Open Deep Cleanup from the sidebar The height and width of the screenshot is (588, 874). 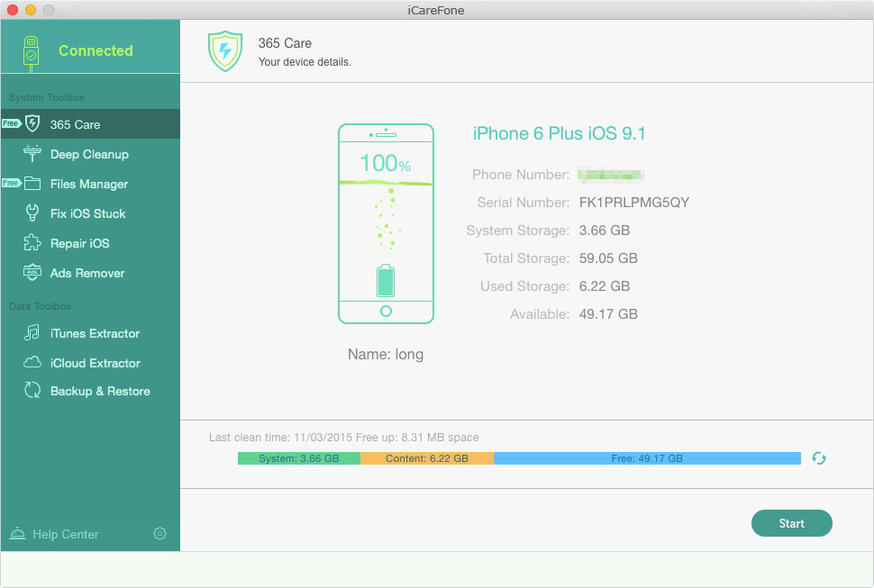(x=90, y=154)
